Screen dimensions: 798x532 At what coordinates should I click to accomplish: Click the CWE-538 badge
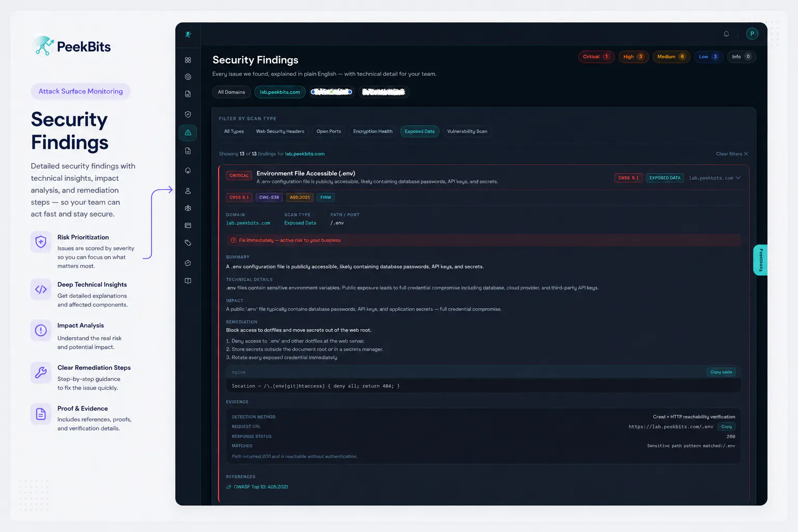click(269, 197)
